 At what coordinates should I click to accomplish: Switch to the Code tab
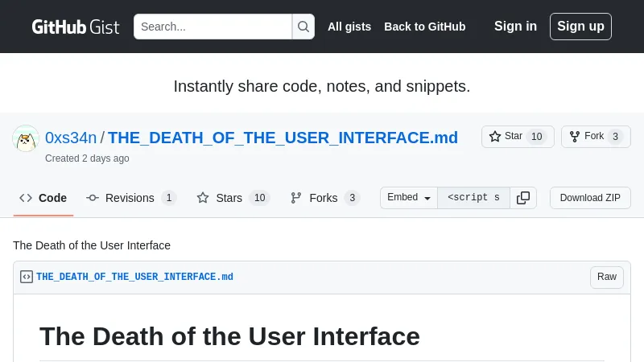(43, 198)
